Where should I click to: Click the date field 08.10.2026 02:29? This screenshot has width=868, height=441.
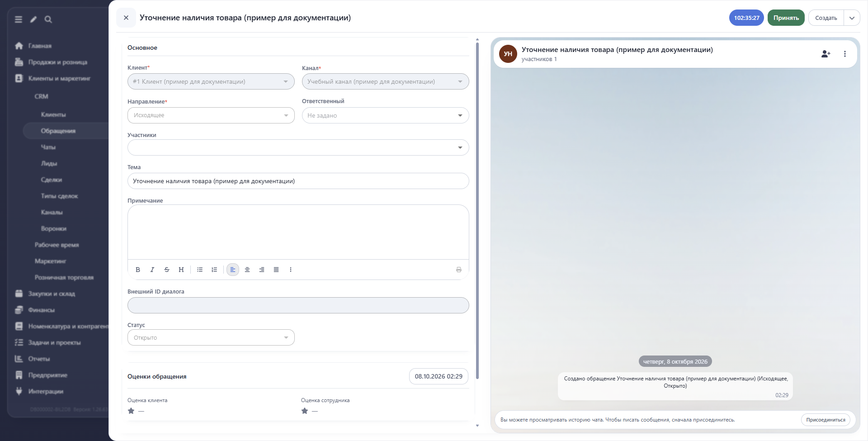coord(439,376)
